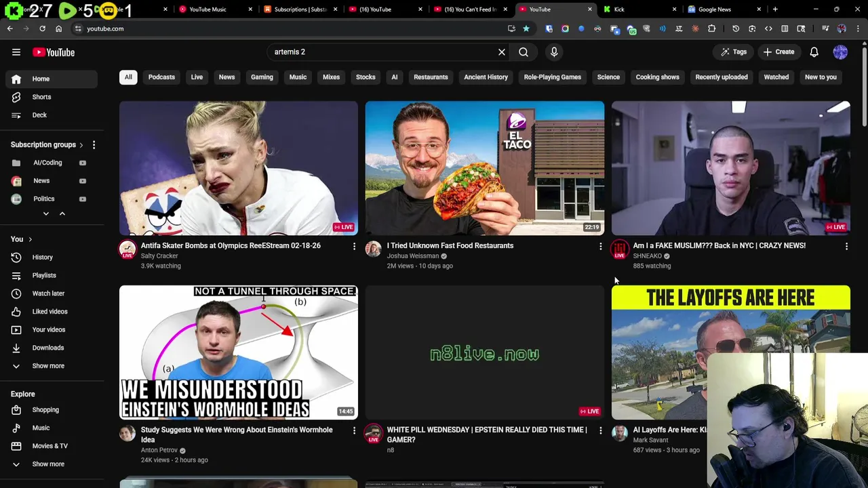Open Liked videos
The image size is (868, 488).
(52, 312)
